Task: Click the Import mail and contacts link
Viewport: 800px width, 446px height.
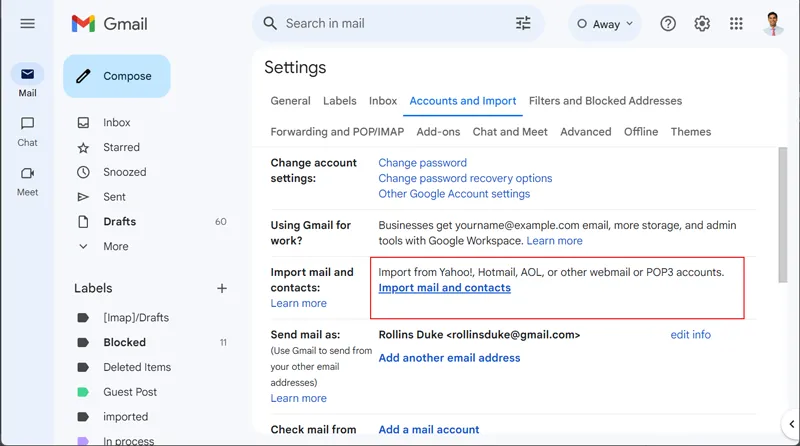Action: coord(444,288)
